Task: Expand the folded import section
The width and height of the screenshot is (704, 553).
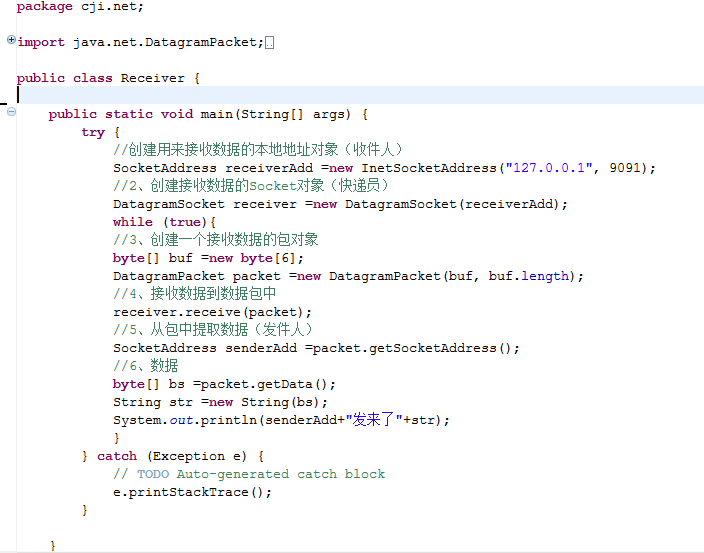Action: [x=12, y=40]
